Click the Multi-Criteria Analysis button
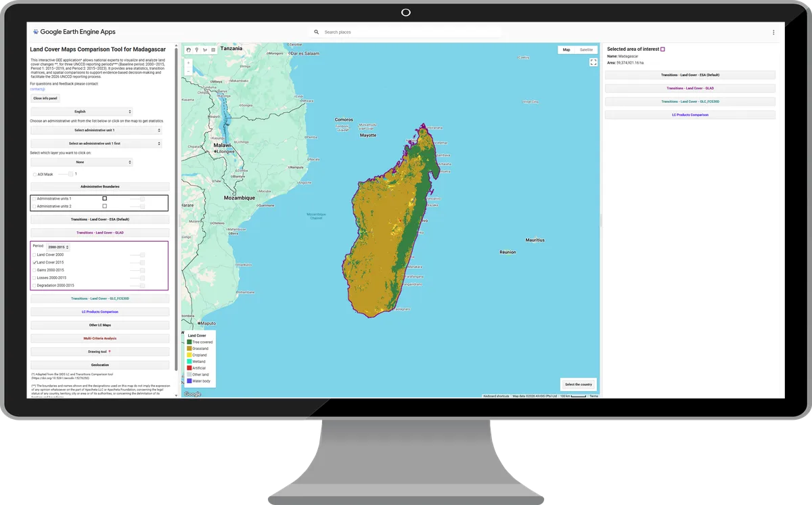 click(x=100, y=338)
